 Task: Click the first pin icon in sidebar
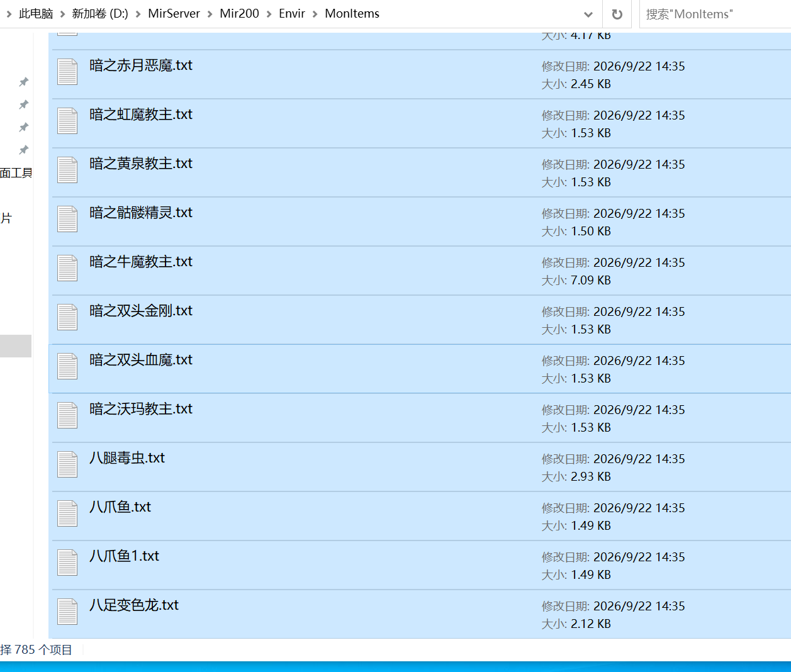point(24,82)
